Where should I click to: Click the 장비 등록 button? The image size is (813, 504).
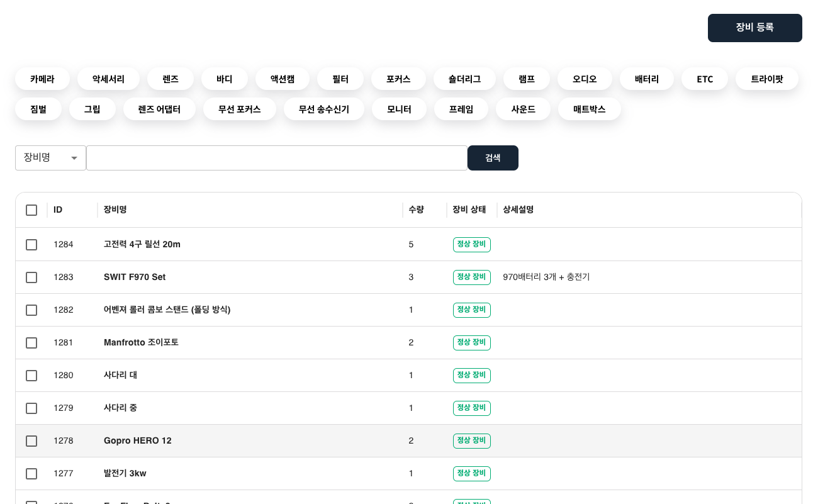(754, 28)
